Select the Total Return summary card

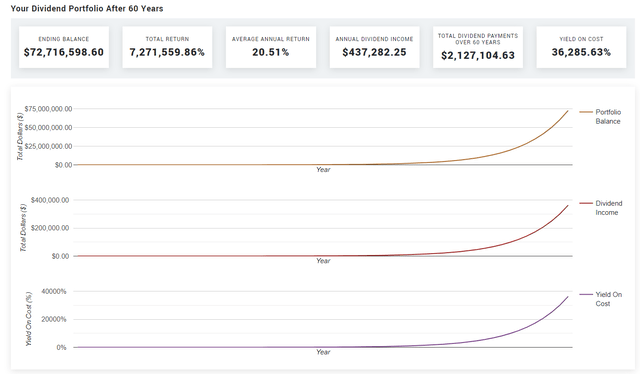click(167, 47)
